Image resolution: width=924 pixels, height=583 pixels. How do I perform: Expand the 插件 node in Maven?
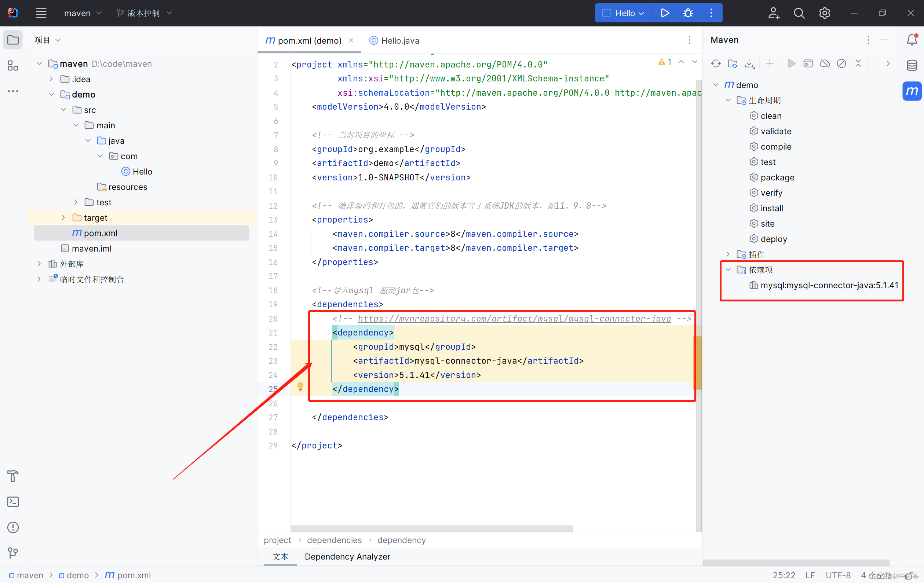click(x=728, y=254)
